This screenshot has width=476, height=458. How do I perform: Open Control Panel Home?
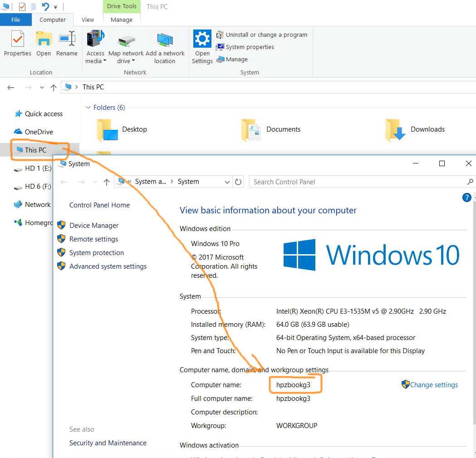(99, 205)
